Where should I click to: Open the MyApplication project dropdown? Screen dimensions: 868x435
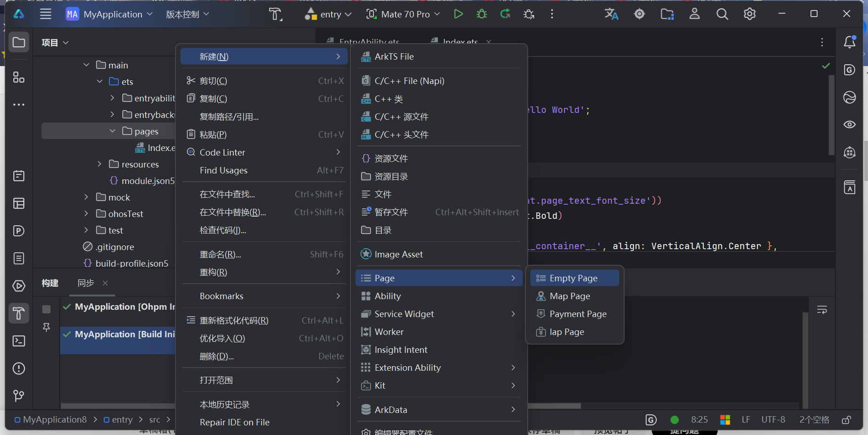pyautogui.click(x=109, y=14)
